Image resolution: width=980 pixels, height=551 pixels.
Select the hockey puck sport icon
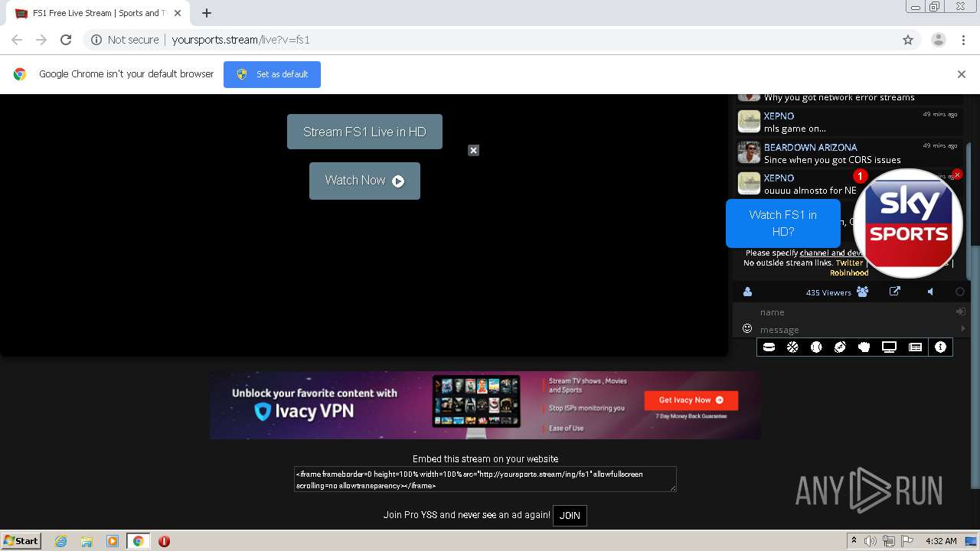point(769,347)
